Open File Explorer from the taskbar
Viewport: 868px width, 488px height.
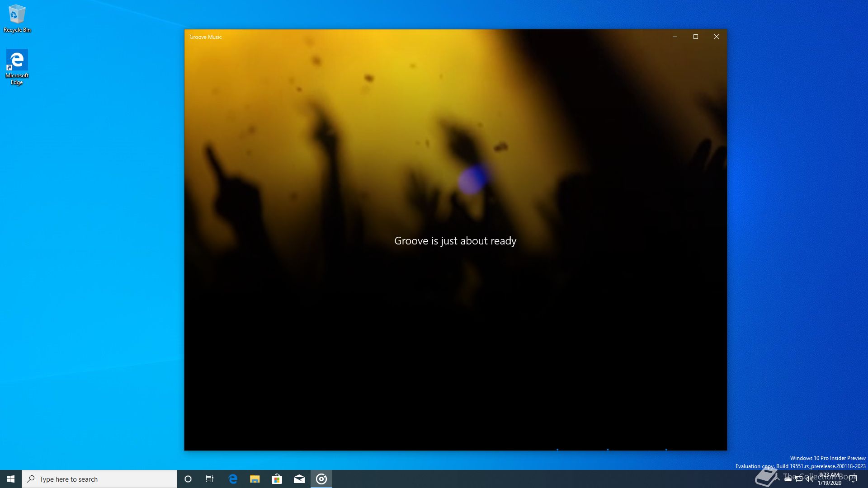click(x=255, y=479)
